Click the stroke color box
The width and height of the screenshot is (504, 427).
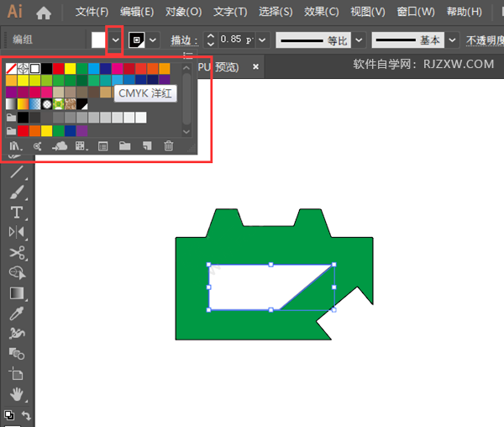click(137, 40)
